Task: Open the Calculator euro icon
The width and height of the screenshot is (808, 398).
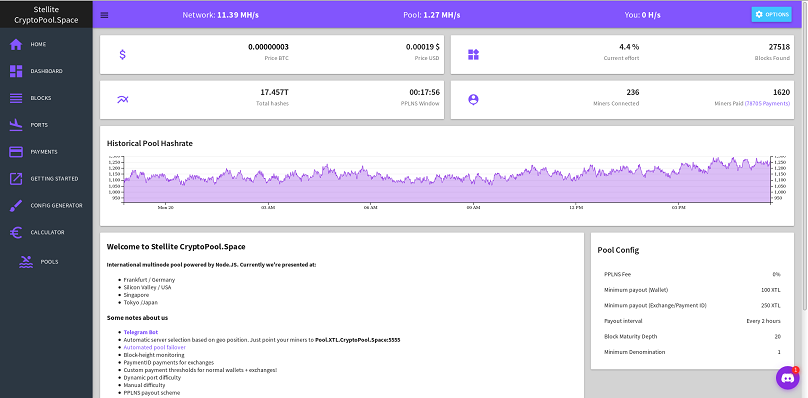Action: pos(16,232)
